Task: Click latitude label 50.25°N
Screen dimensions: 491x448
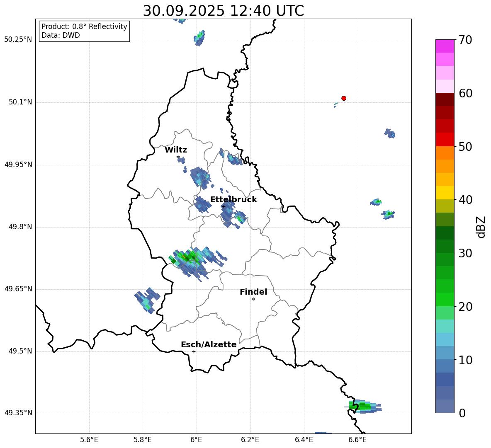Action: click(x=18, y=40)
